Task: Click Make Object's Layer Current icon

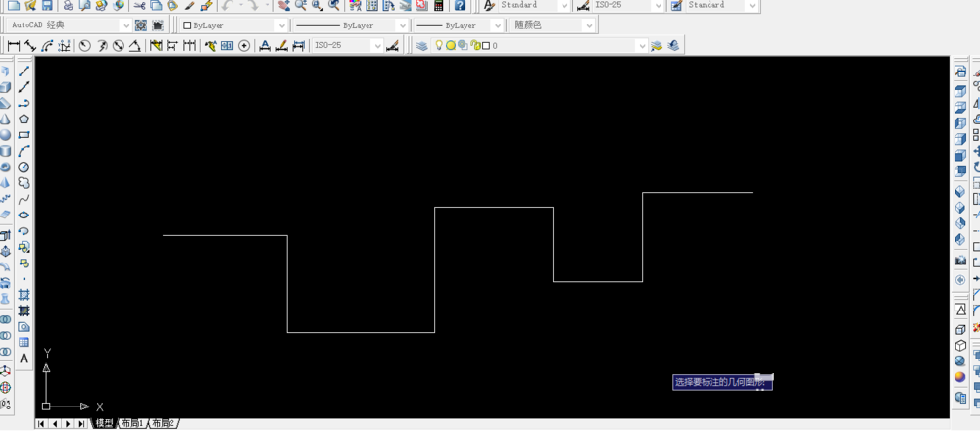Action: click(657, 46)
